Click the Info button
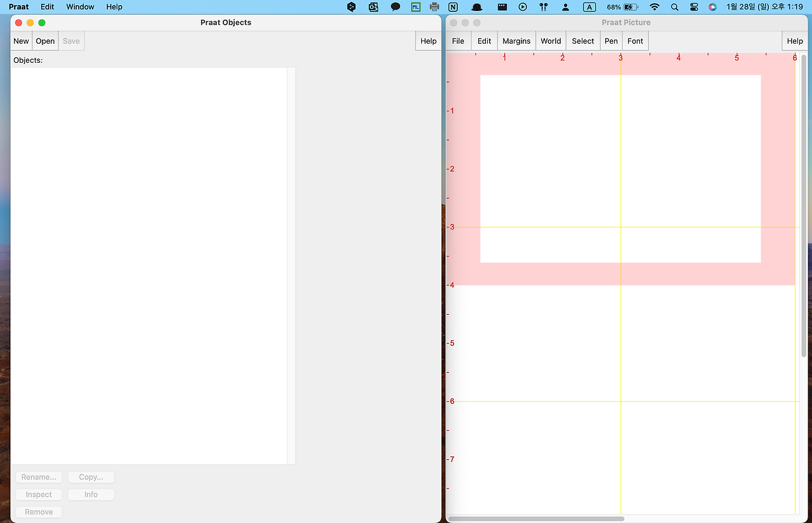Screen dimensions: 812x523 [91, 494]
